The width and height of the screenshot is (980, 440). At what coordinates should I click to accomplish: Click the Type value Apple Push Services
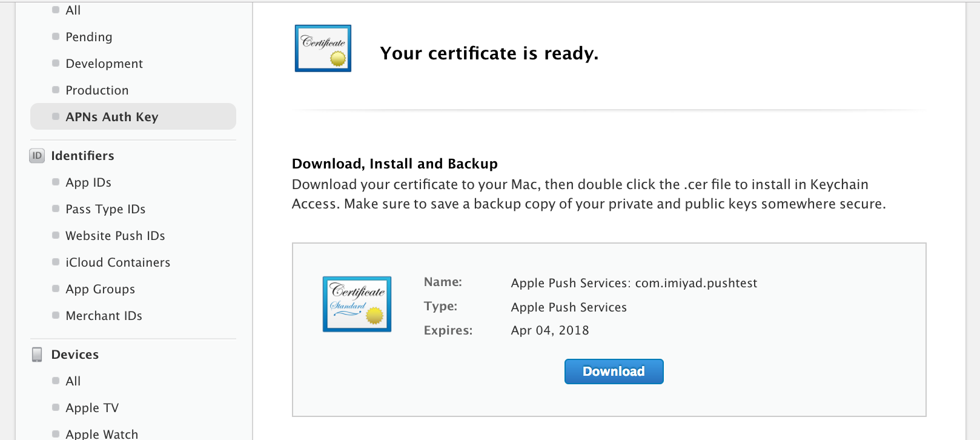pyautogui.click(x=569, y=307)
